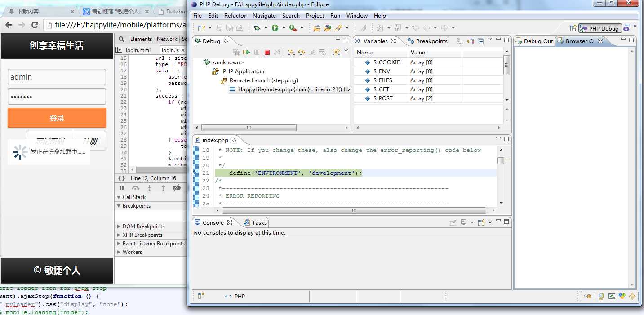Screen dimensions: 644x315
Task: Click the PHP Debug perspective button
Action: [600, 28]
